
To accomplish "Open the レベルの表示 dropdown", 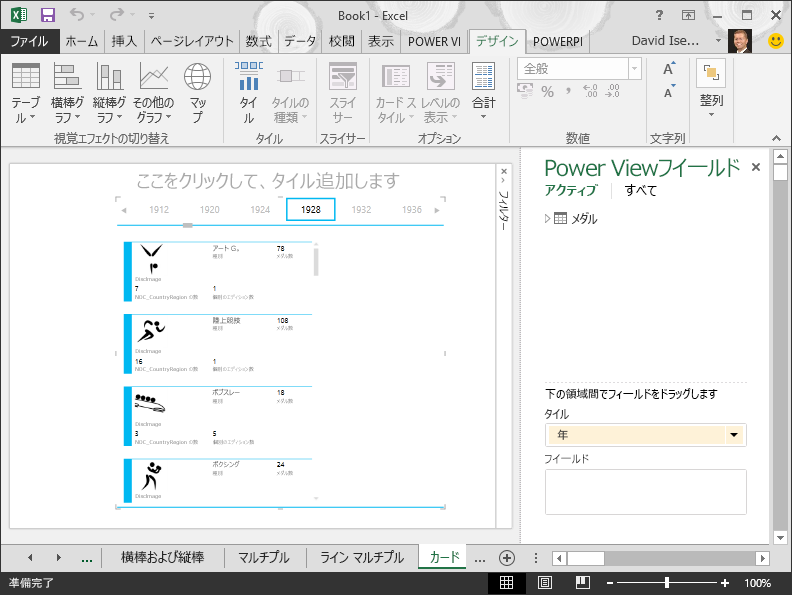I will (440, 93).
